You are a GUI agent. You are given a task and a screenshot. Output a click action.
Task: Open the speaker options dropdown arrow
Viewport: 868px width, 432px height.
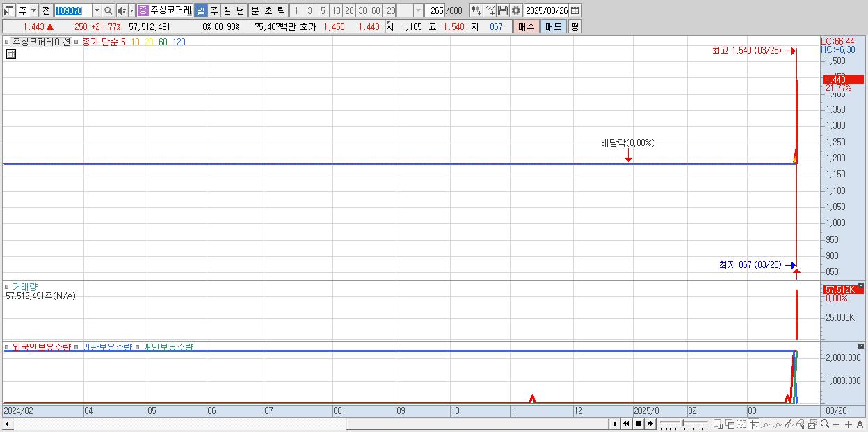pos(131,10)
